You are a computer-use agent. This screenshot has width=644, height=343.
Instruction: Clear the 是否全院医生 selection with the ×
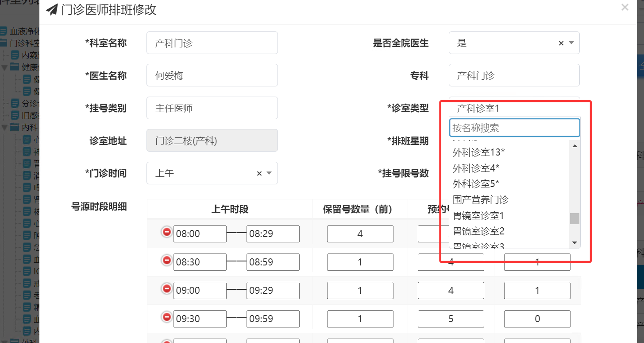[x=561, y=43]
